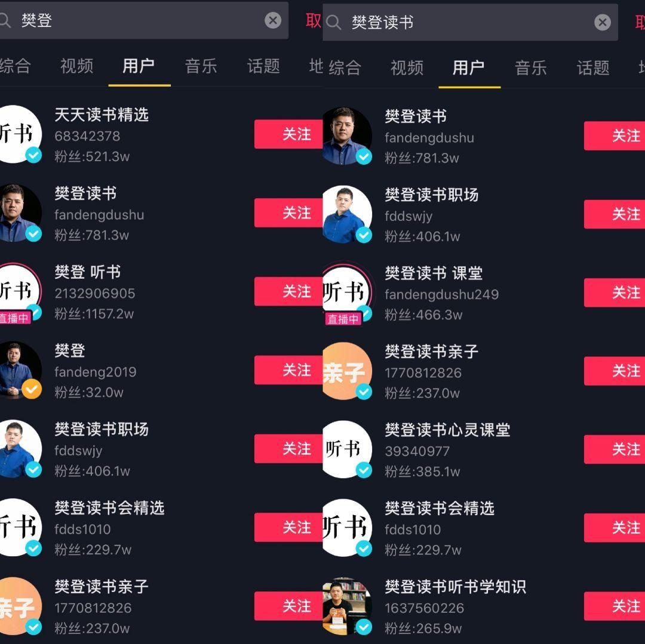The height and width of the screenshot is (644, 645).
Task: Follow 樊登读书心灵课堂 account
Action: pos(615,449)
